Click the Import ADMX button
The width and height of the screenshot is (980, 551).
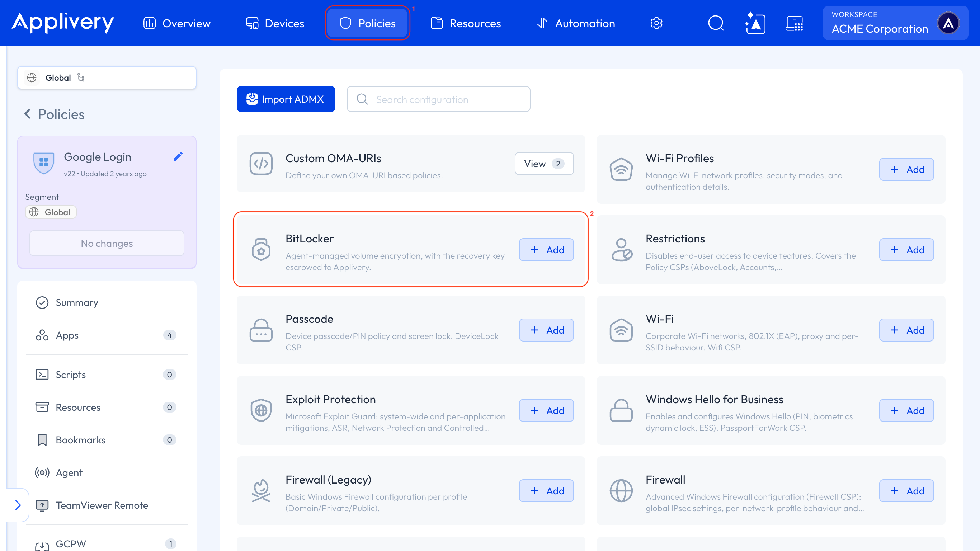tap(286, 99)
